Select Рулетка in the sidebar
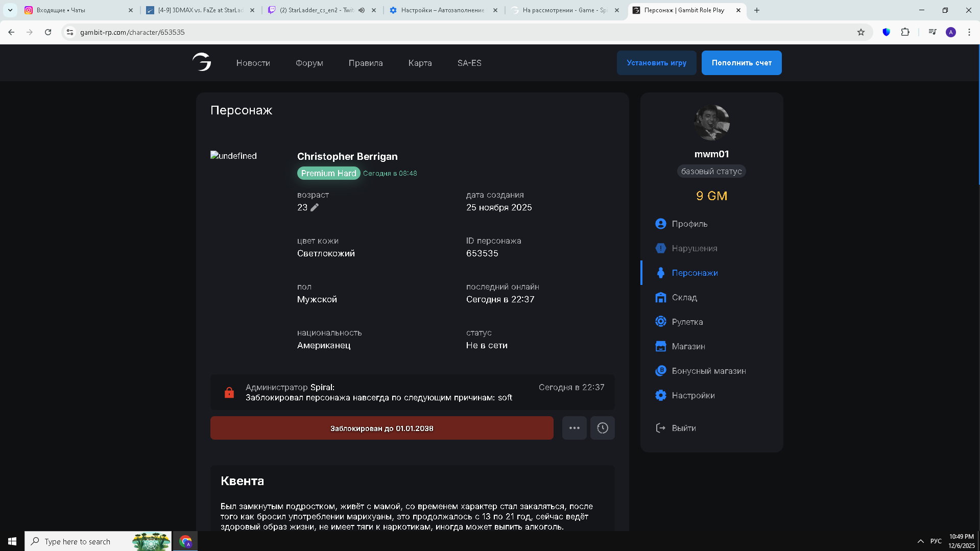 tap(687, 322)
